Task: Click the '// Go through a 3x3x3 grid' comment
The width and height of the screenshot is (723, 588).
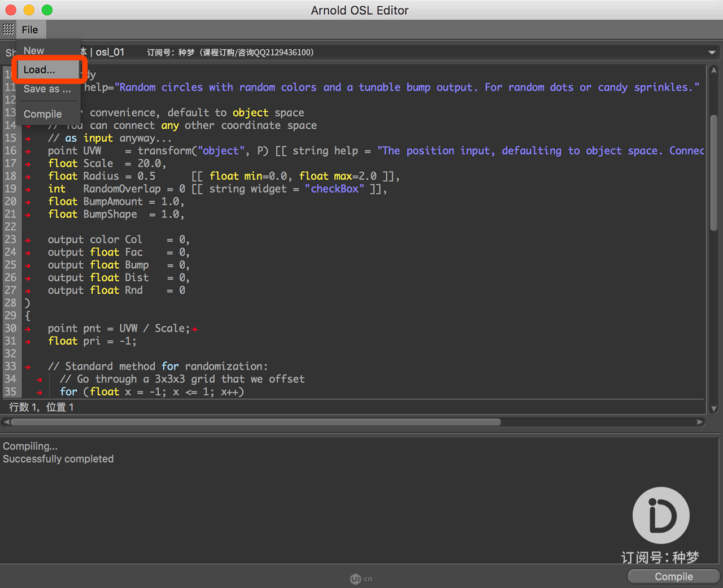Action: (182, 380)
